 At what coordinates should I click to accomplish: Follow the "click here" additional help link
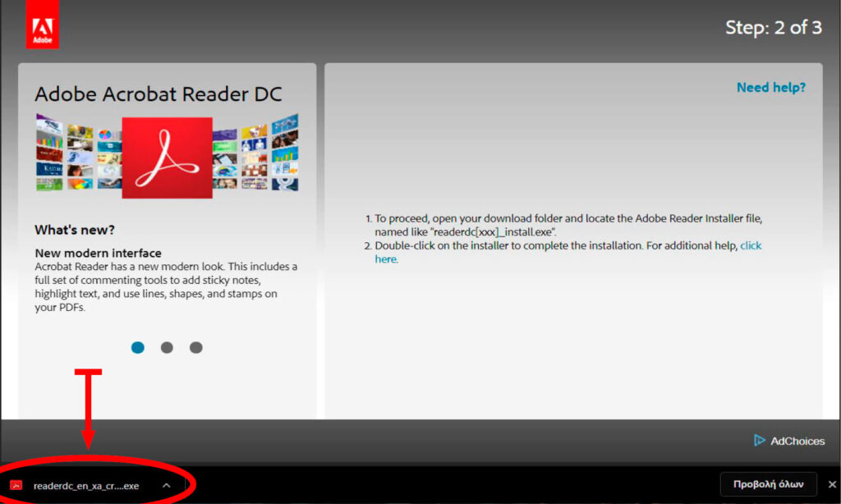pos(751,245)
